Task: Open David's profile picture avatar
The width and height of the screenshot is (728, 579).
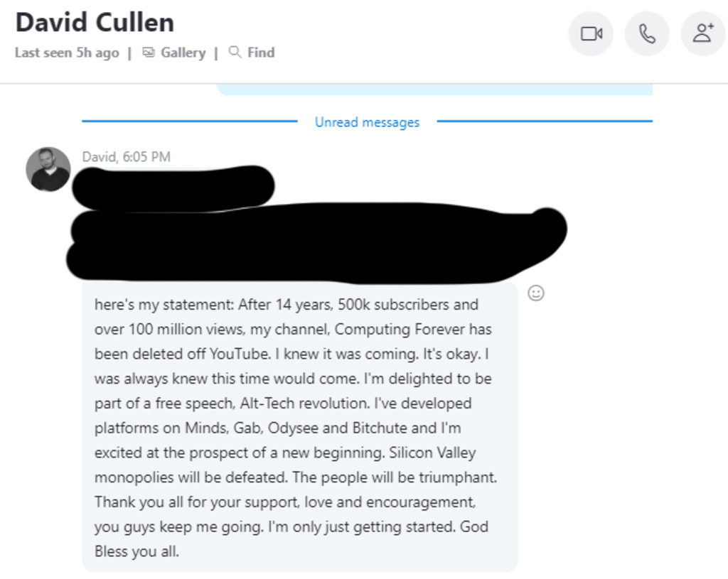Action: [x=48, y=169]
